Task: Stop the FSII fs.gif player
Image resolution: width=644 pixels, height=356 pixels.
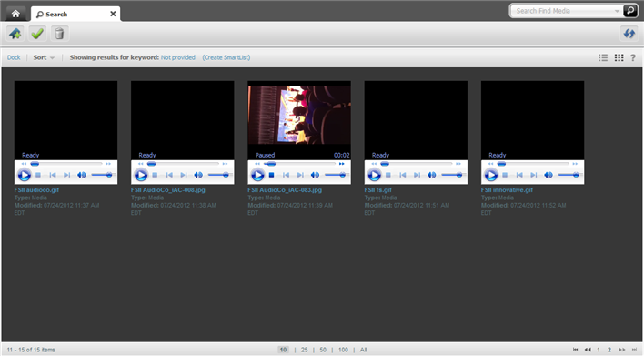Action: pos(388,175)
